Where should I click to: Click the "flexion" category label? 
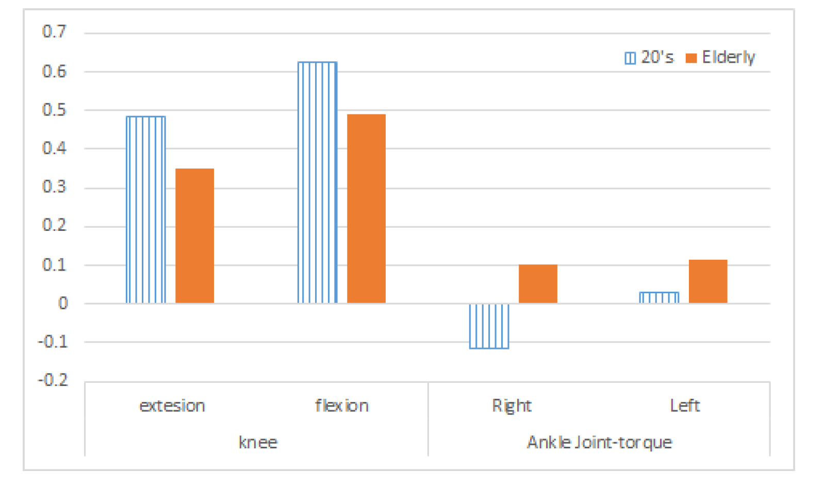(x=342, y=406)
